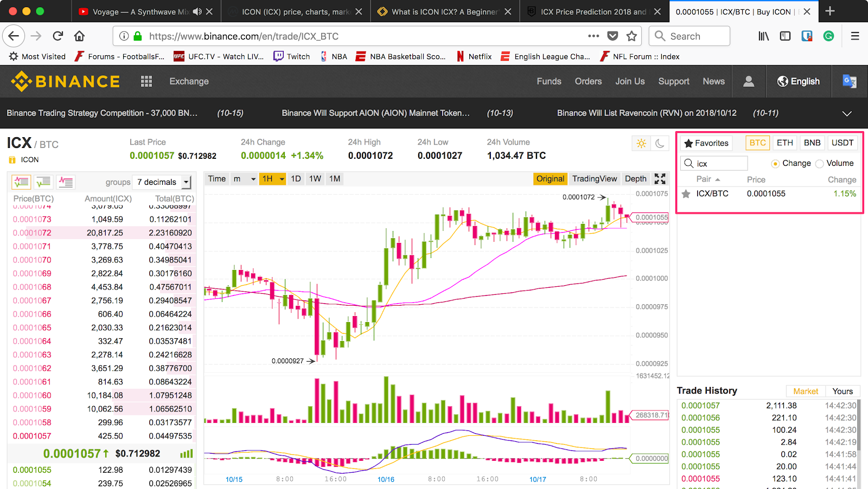Switch to BNB markets tab

coord(812,143)
